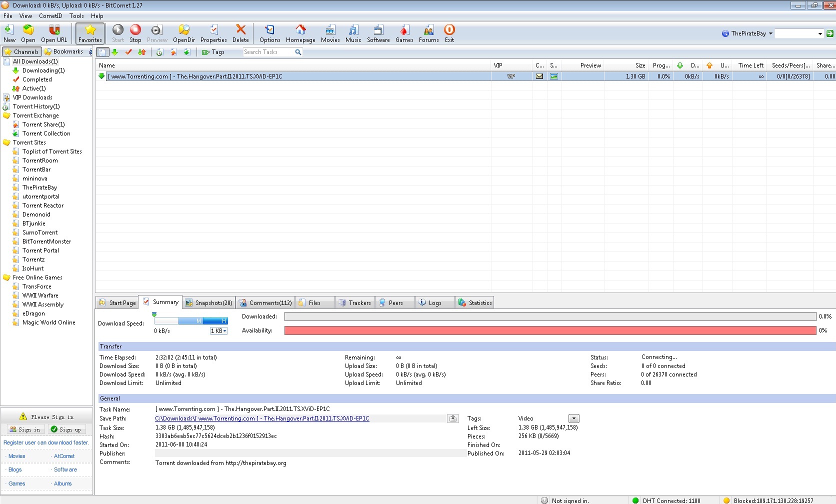Click the Exit toolbar icon
The height and width of the screenshot is (504, 836).
click(449, 33)
